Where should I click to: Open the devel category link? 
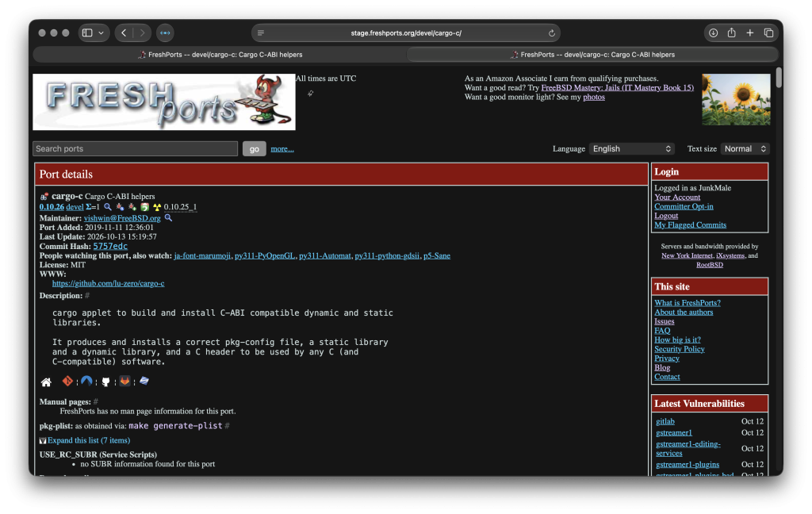point(75,207)
